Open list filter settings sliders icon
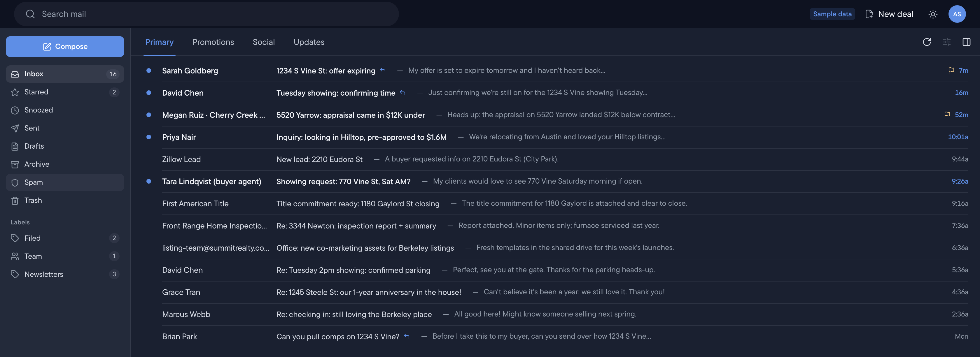The height and width of the screenshot is (357, 980). (x=946, y=42)
